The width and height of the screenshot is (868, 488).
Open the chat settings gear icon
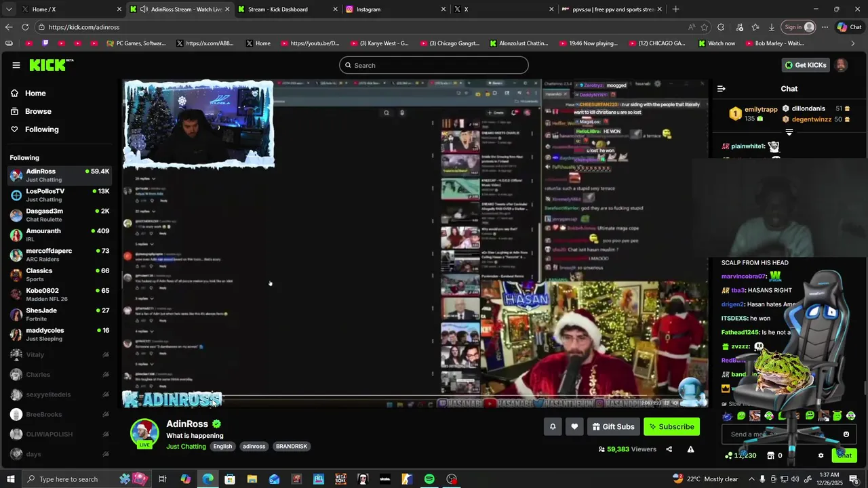pos(821,455)
